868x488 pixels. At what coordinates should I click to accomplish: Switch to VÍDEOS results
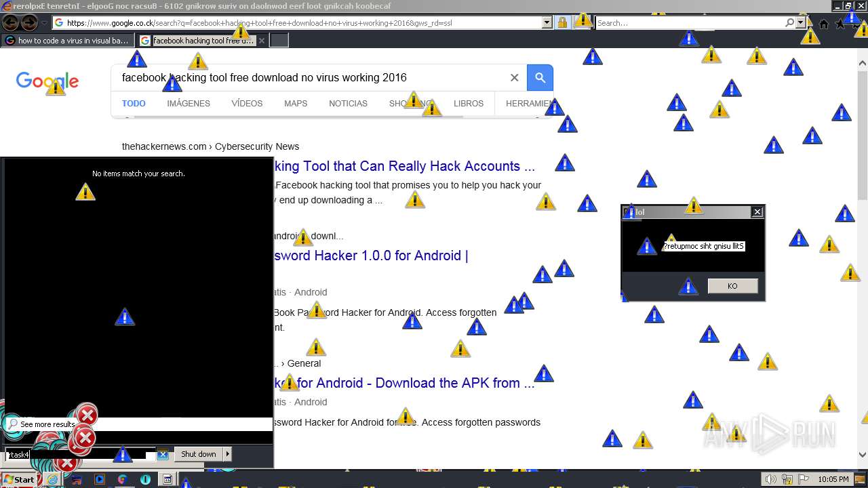pyautogui.click(x=247, y=104)
